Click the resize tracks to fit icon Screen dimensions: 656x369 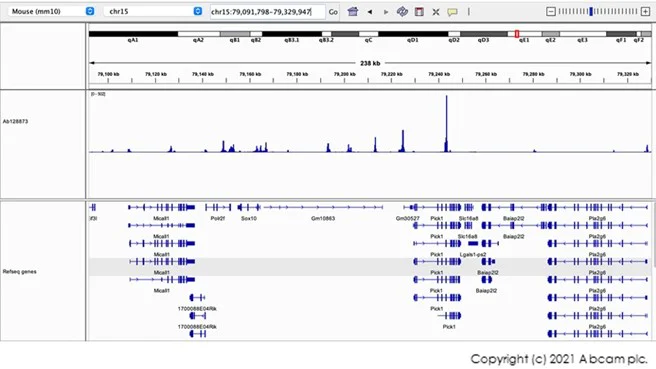[436, 12]
